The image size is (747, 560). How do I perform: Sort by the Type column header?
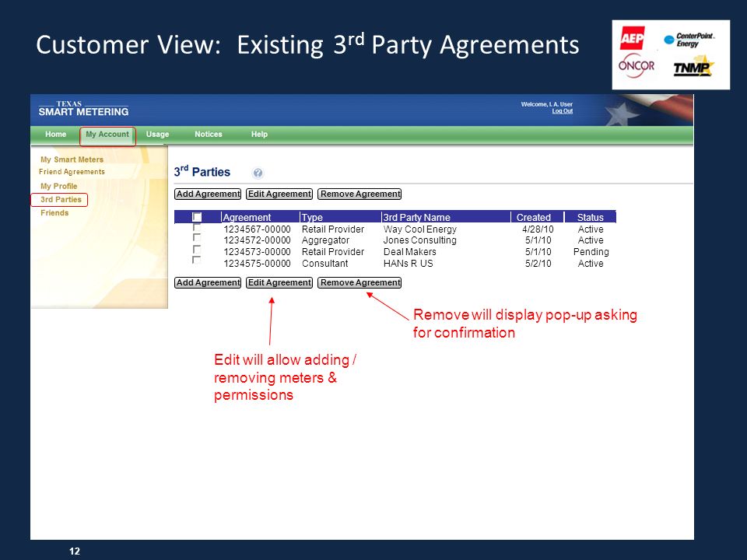312,217
